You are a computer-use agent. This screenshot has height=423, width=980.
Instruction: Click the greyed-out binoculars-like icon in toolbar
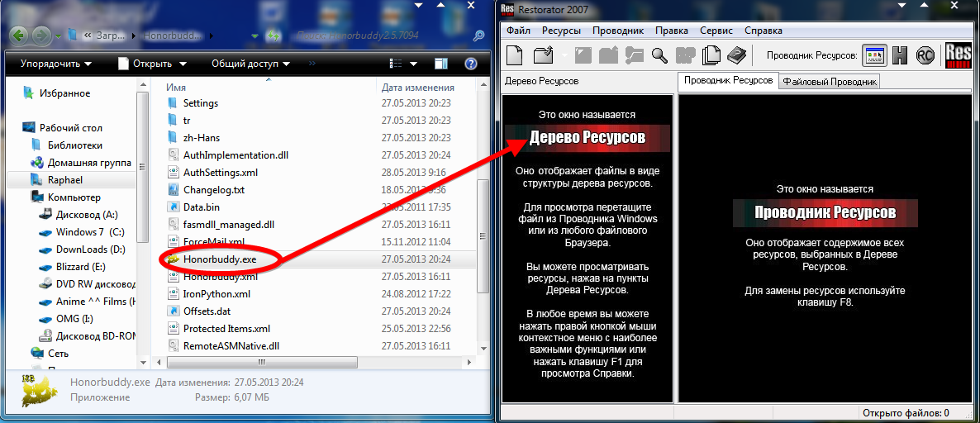pyautogui.click(x=685, y=55)
